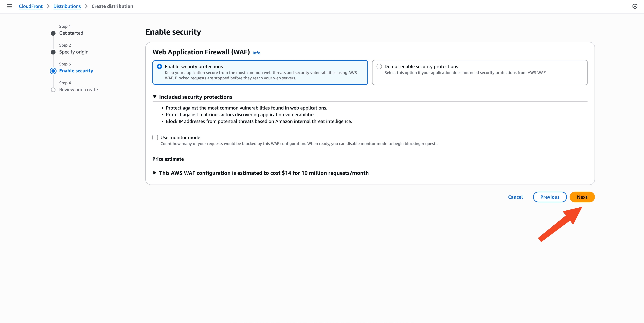Image resolution: width=644 pixels, height=323 pixels.
Task: Click the Previous button
Action: (550, 197)
